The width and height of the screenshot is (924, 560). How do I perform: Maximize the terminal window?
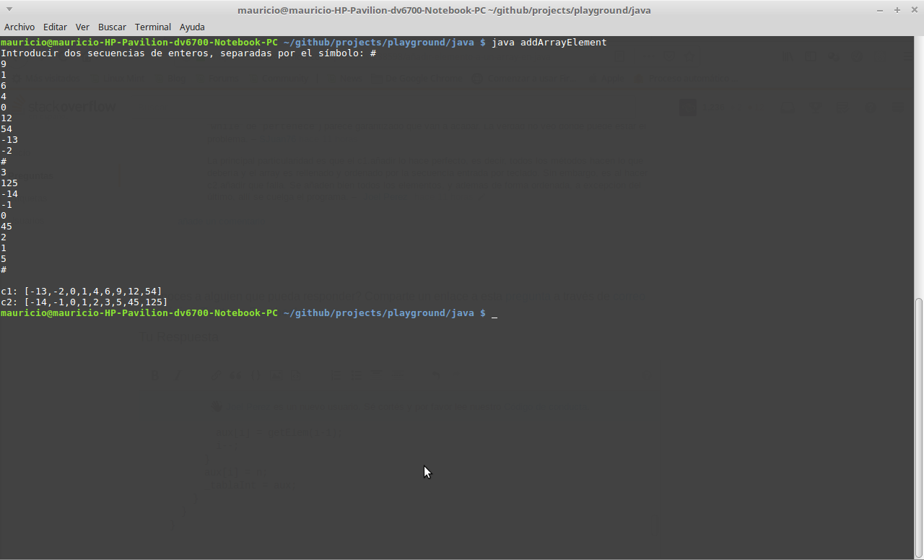tap(897, 10)
